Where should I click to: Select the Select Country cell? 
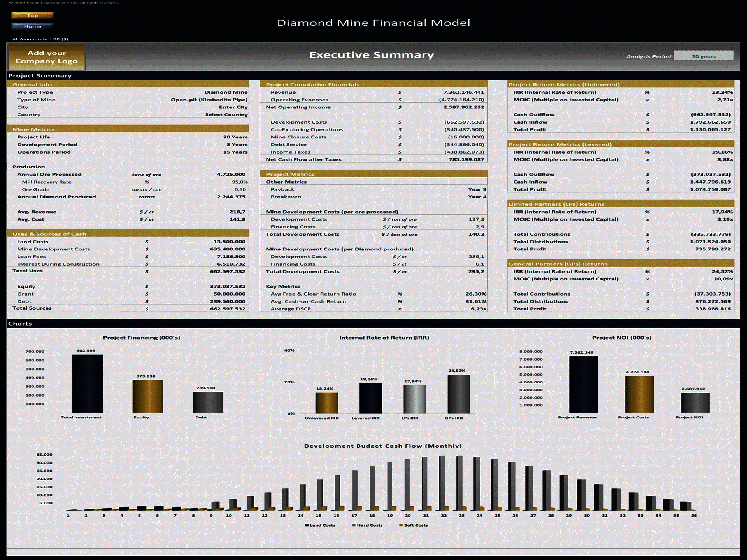(x=226, y=115)
